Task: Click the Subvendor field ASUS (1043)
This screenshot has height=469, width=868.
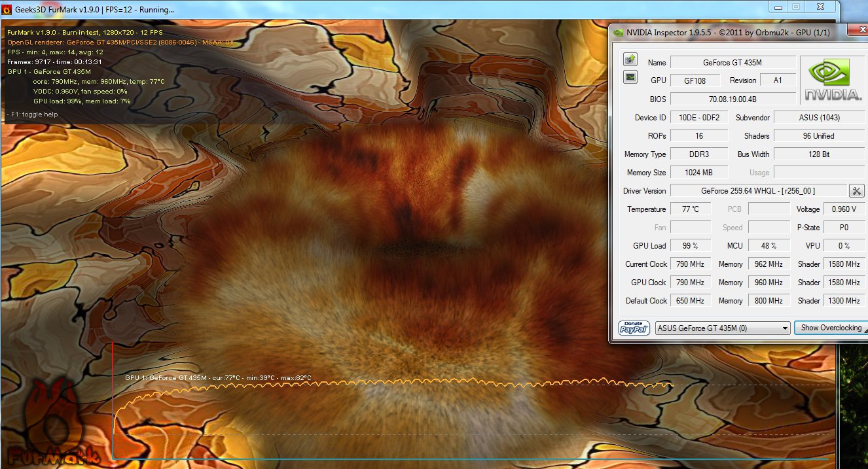Action: 820,118
